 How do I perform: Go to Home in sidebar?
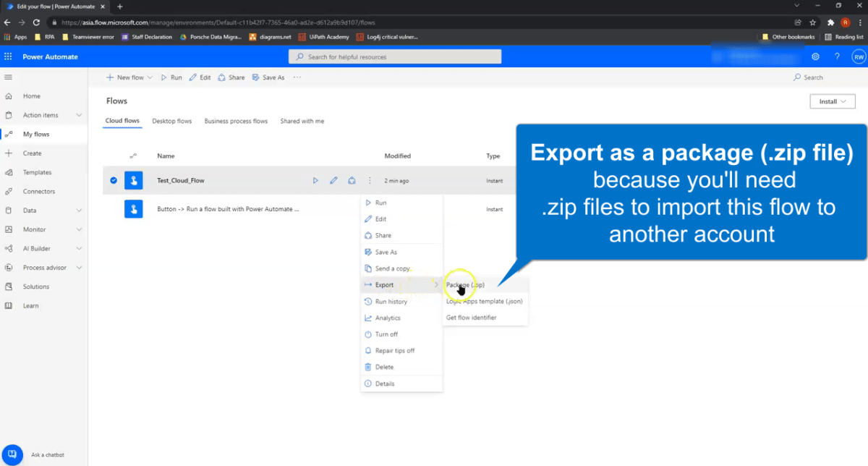pos(31,96)
